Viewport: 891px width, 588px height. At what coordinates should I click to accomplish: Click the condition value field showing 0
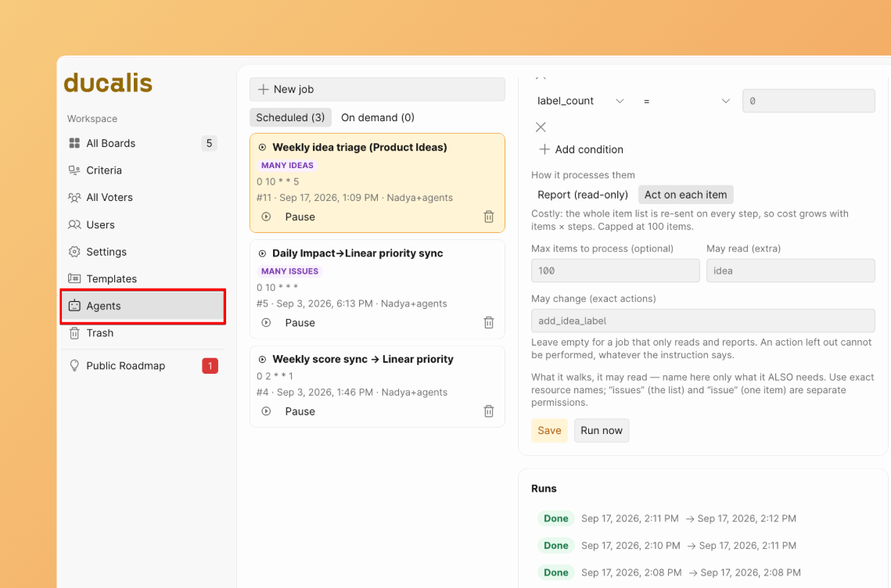809,101
